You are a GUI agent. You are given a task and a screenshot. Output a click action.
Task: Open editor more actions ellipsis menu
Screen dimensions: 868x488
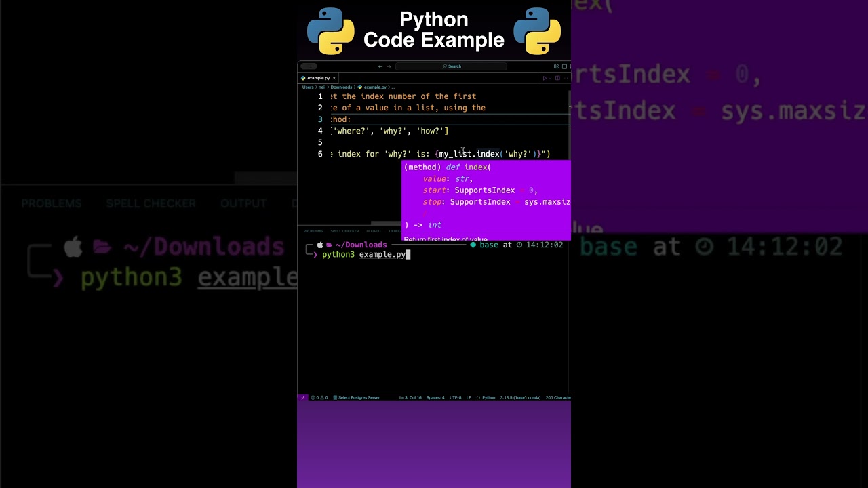566,78
